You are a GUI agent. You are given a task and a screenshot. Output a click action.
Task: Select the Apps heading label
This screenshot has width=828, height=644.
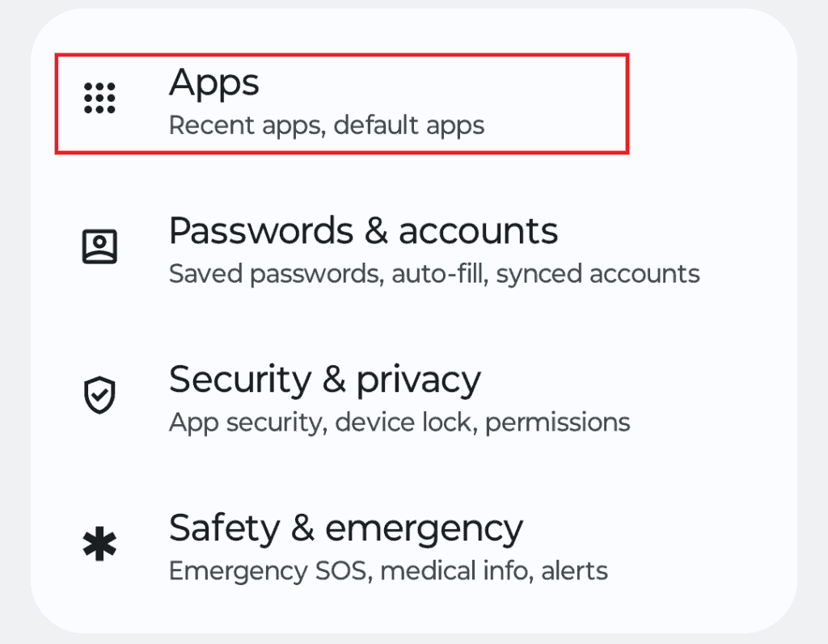click(x=213, y=82)
